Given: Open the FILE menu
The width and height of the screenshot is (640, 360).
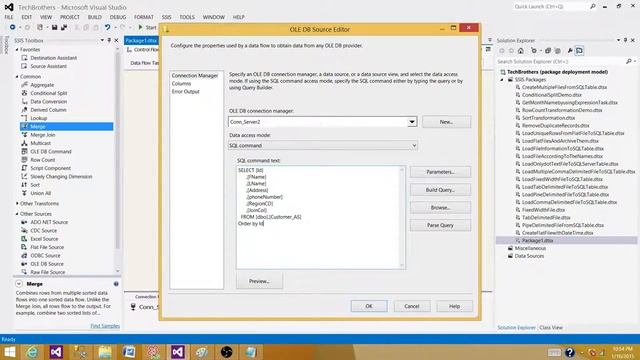Looking at the screenshot, I should pyautogui.click(x=9, y=17).
